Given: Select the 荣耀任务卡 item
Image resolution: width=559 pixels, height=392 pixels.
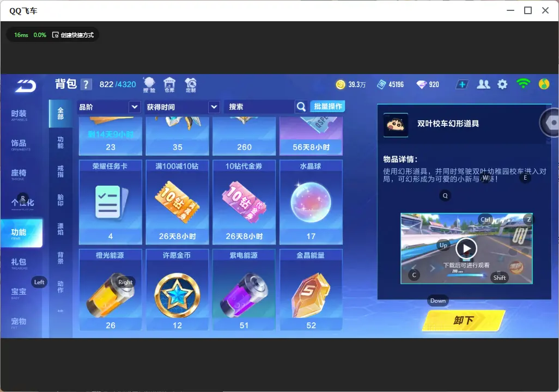Looking at the screenshot, I should [x=111, y=202].
